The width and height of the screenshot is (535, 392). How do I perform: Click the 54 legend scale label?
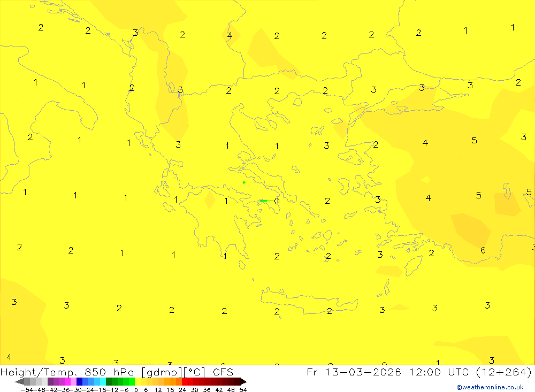click(243, 390)
